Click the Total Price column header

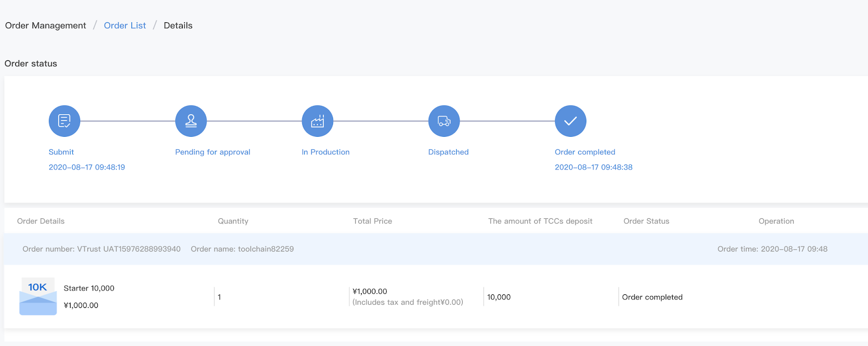[x=373, y=221]
